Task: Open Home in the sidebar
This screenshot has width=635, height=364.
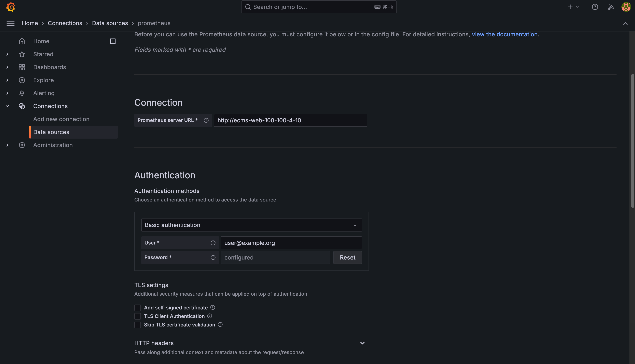Action: click(41, 41)
